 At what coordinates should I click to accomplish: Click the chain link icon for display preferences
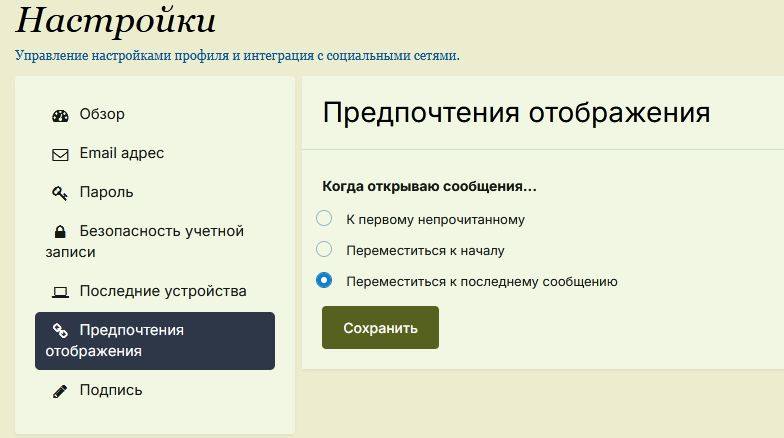[60, 331]
